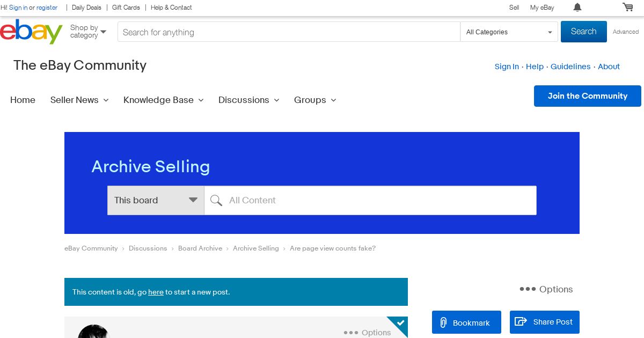The image size is (644, 338).
Task: Click the Board Archive breadcrumb
Action: click(200, 248)
